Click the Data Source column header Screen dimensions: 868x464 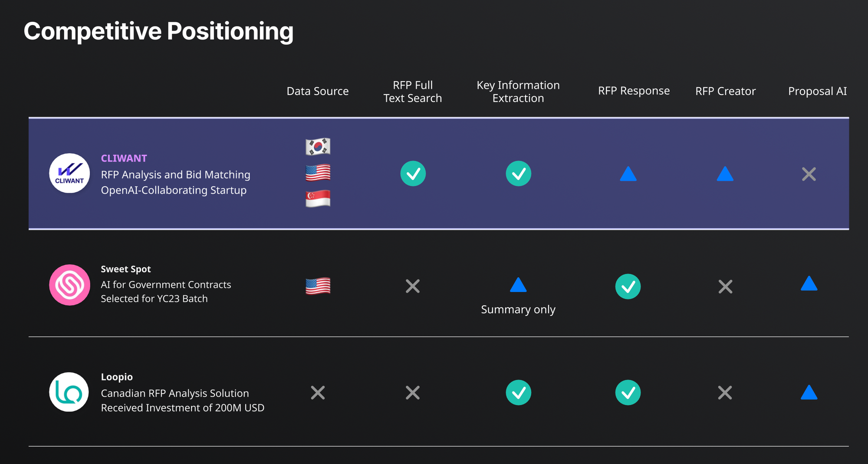click(x=318, y=91)
